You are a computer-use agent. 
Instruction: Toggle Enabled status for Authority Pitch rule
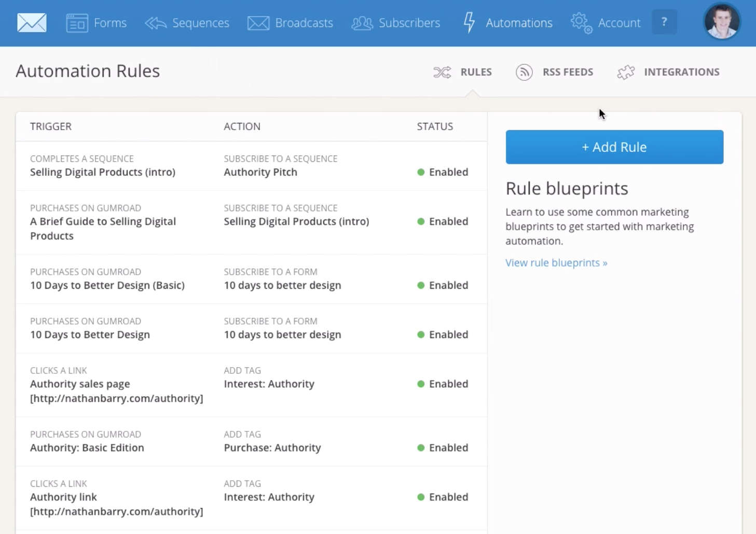pos(443,172)
